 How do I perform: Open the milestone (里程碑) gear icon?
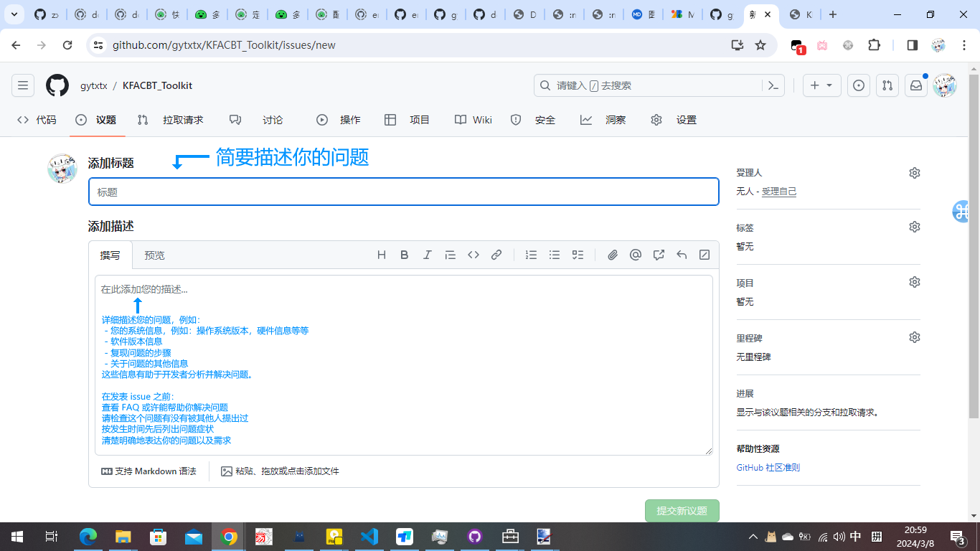915,337
